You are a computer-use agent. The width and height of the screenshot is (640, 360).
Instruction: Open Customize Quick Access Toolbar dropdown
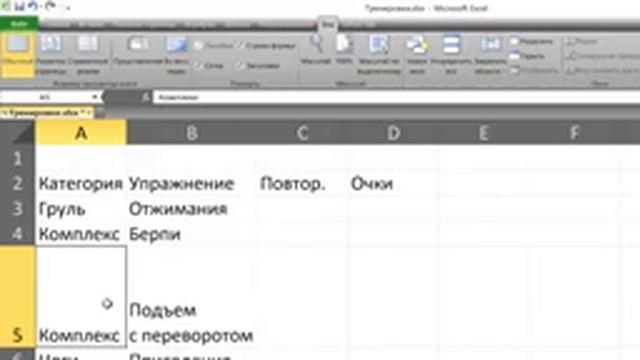point(68,7)
